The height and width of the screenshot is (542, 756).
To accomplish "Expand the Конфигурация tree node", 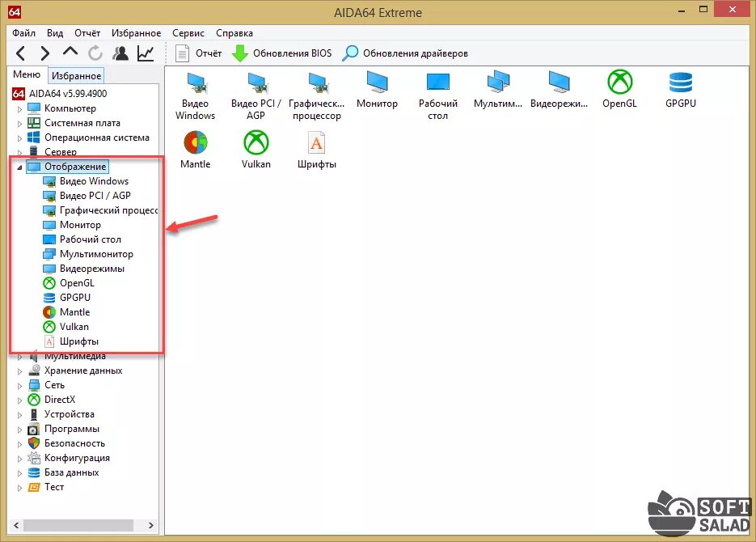I will point(19,459).
